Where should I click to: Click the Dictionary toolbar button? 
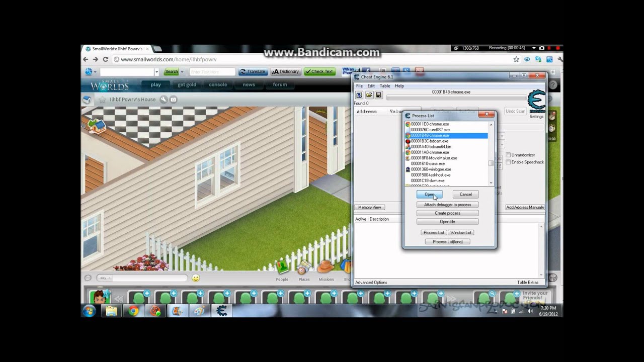285,72
